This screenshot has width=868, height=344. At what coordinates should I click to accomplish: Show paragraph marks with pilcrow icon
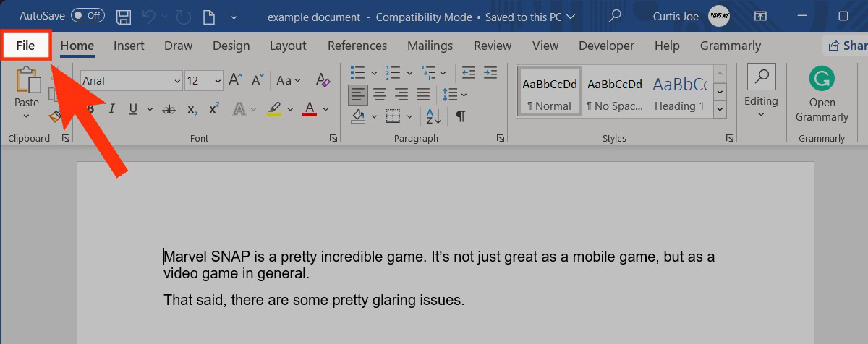460,116
